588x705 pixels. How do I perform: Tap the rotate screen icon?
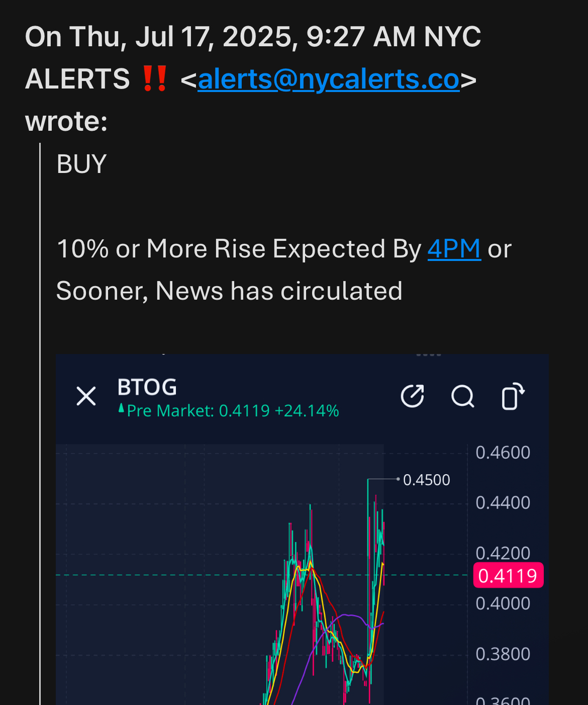click(x=513, y=396)
